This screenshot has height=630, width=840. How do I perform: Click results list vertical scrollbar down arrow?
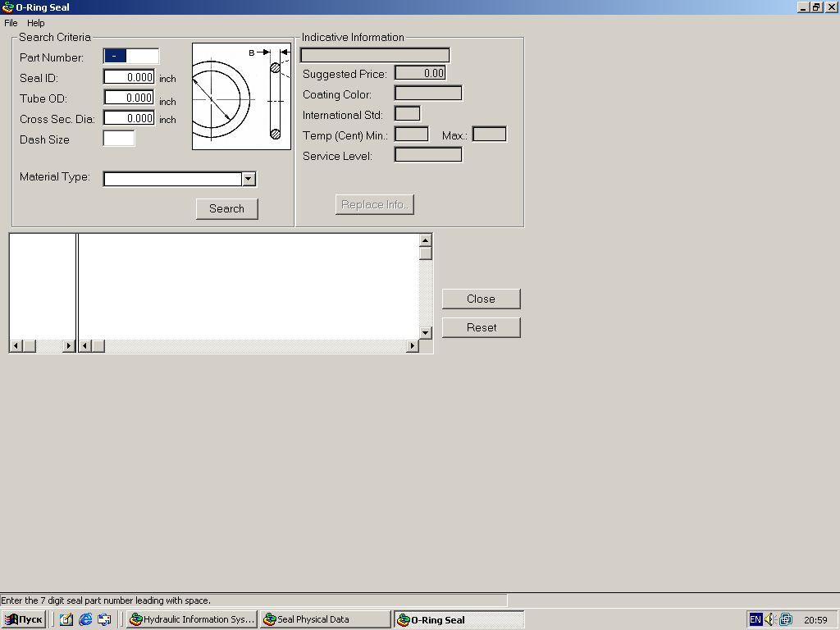(425, 332)
